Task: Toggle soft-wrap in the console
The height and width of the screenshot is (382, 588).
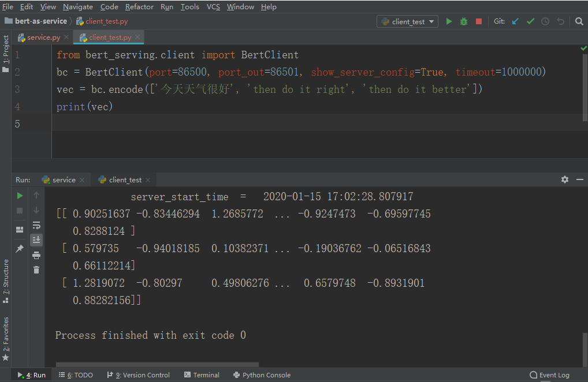Action: (36, 226)
